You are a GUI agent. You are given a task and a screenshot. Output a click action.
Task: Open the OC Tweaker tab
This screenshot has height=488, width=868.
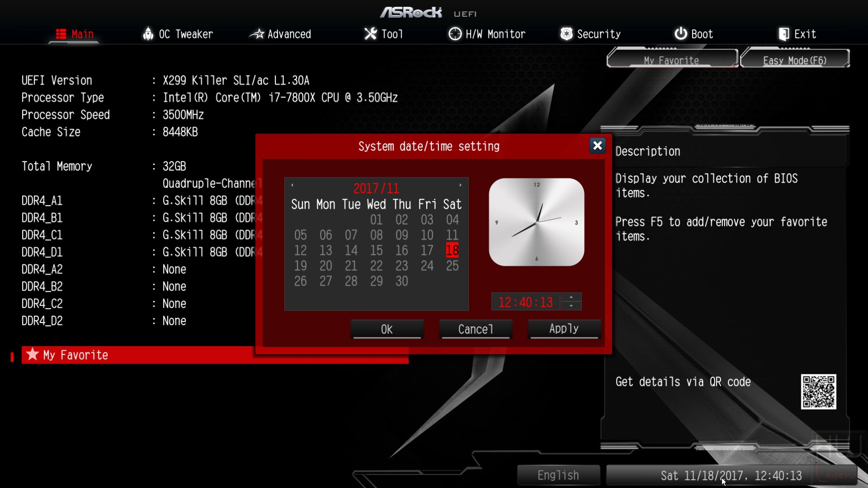click(178, 34)
